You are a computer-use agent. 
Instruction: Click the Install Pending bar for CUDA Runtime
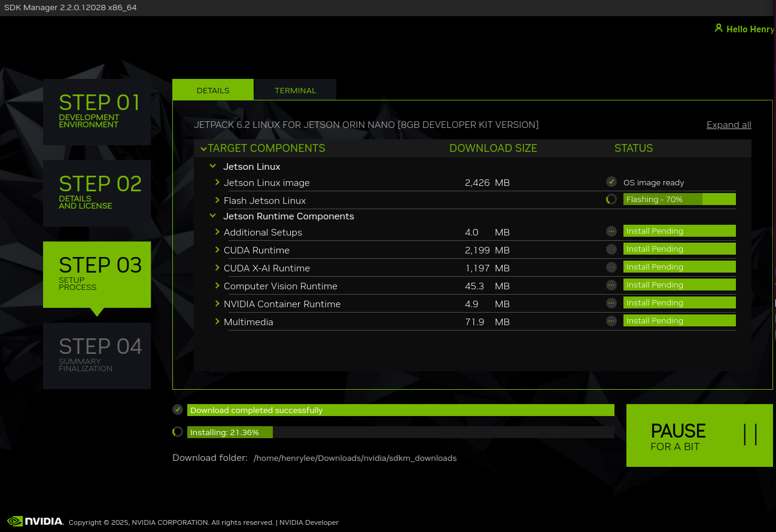tap(680, 249)
